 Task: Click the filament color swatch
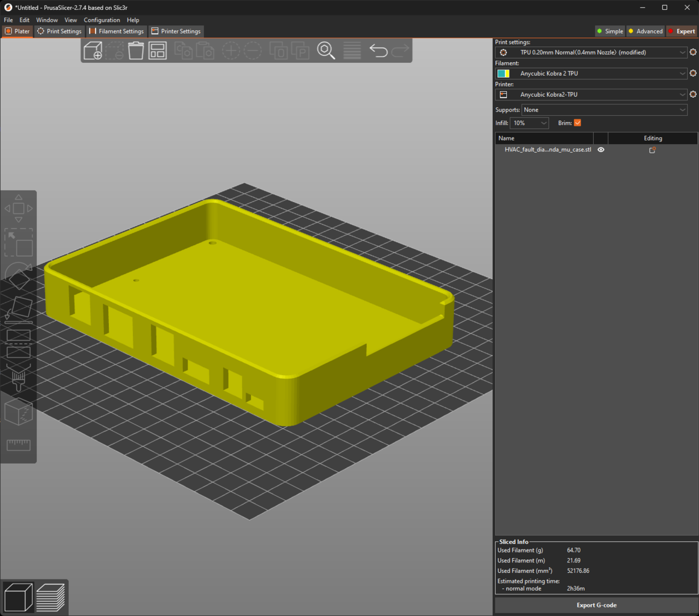coord(503,74)
